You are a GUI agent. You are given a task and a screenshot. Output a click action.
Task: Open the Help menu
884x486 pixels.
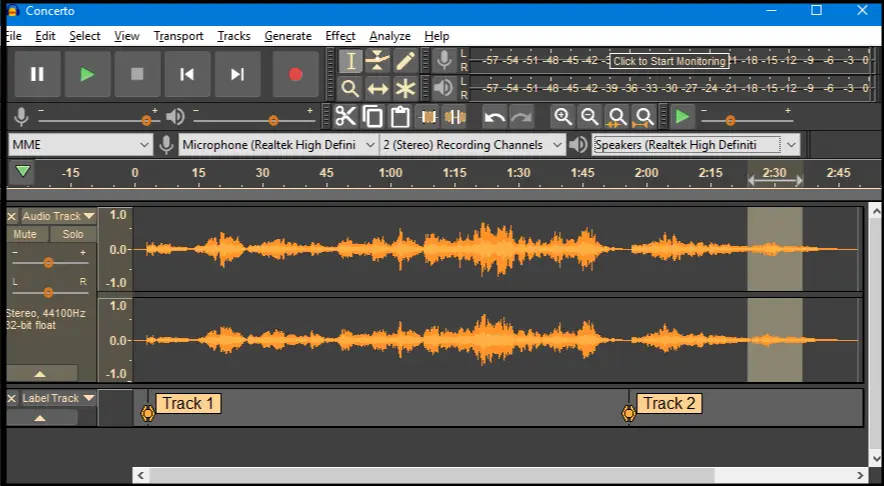point(436,36)
